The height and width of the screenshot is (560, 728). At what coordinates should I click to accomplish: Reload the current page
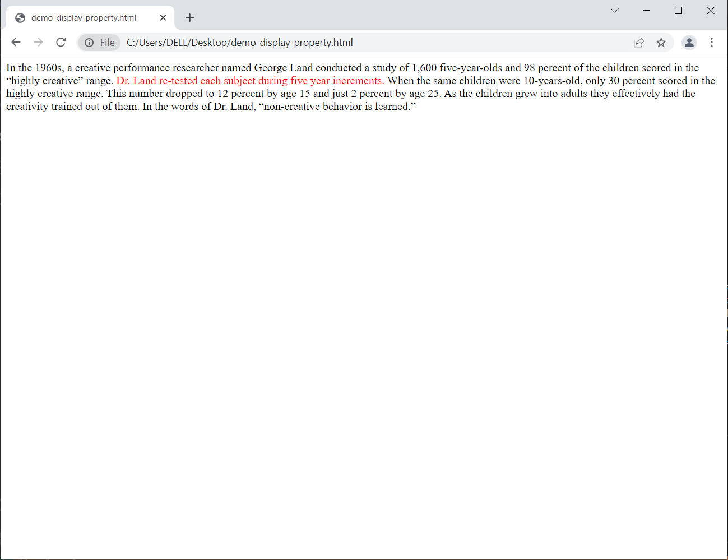point(61,43)
